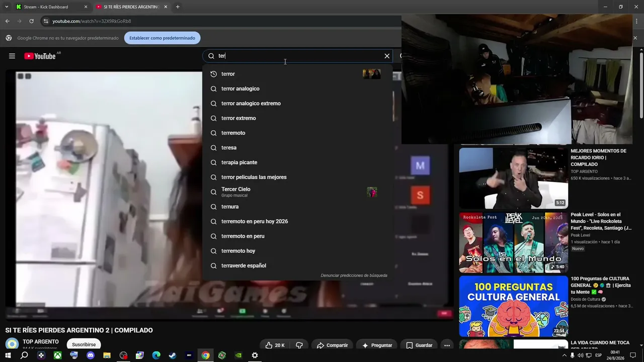Select the "terremoto en peru" suggestion
644x362 pixels.
point(297,236)
